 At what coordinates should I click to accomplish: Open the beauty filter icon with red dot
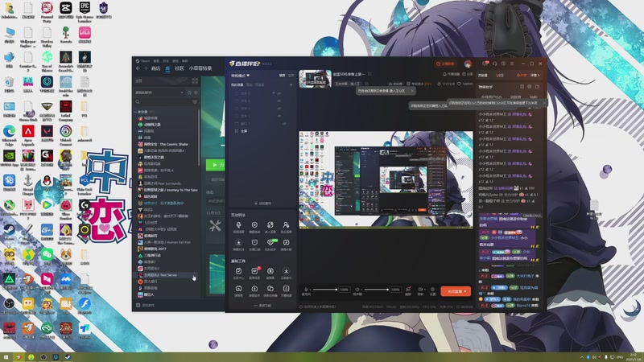coord(408,290)
